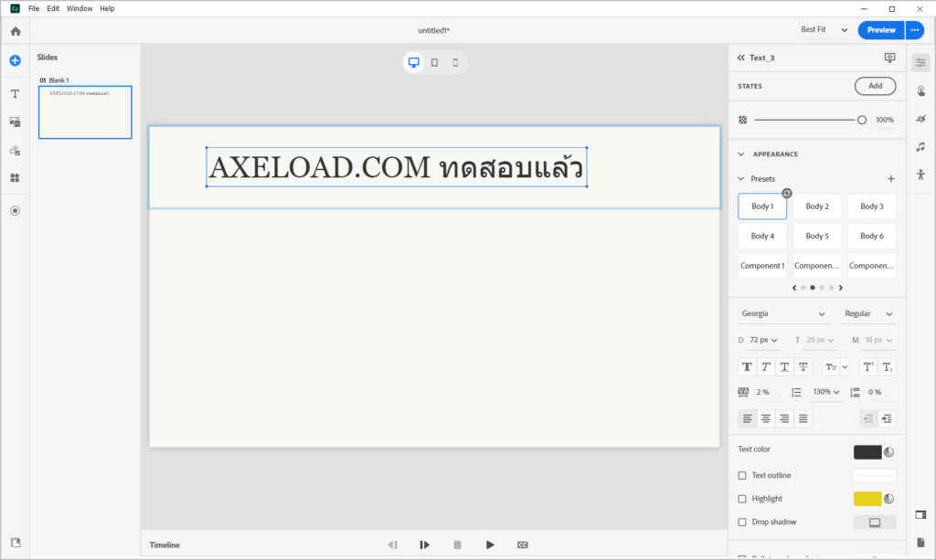Click the slide properties icon next to Text_3
The image size is (936, 560).
[889, 58]
